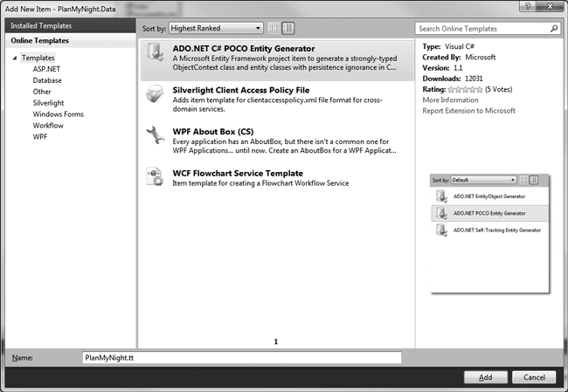Select the Database category
The image size is (568, 392).
tap(47, 80)
